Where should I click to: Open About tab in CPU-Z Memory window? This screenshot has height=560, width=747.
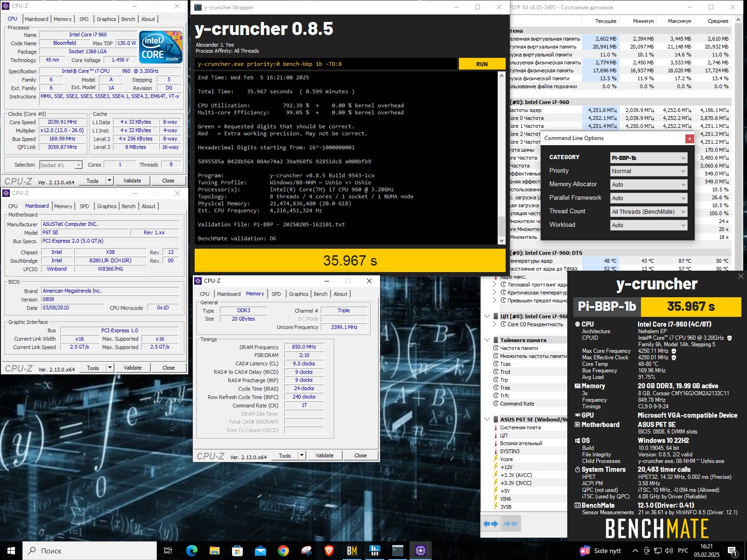340,294
